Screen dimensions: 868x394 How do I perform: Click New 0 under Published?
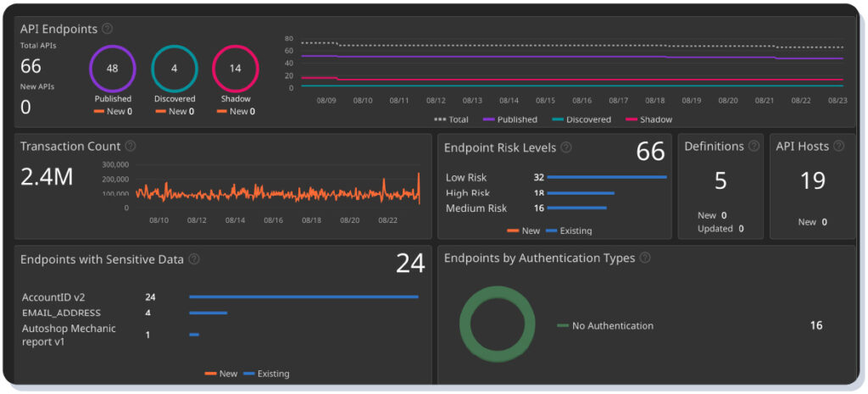(113, 111)
